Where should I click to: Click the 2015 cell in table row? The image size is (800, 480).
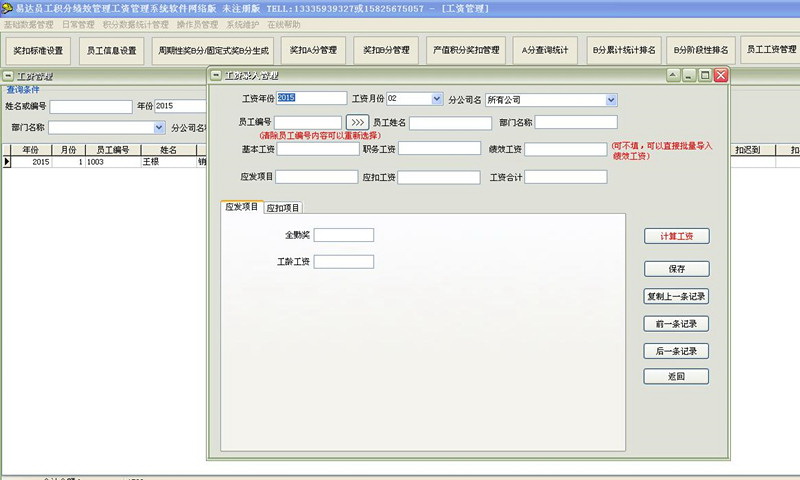[31, 162]
